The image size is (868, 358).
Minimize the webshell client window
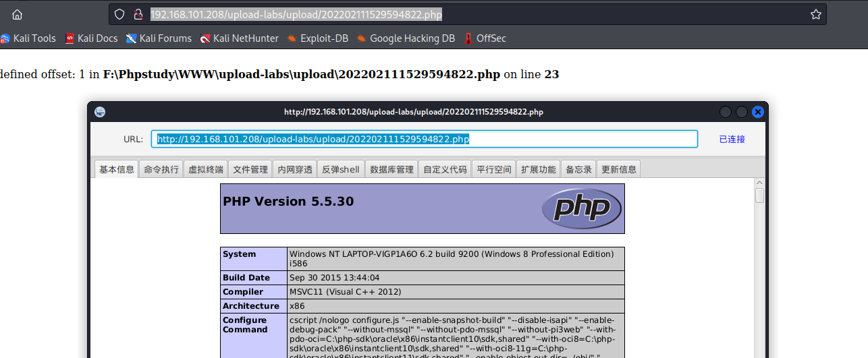726,112
